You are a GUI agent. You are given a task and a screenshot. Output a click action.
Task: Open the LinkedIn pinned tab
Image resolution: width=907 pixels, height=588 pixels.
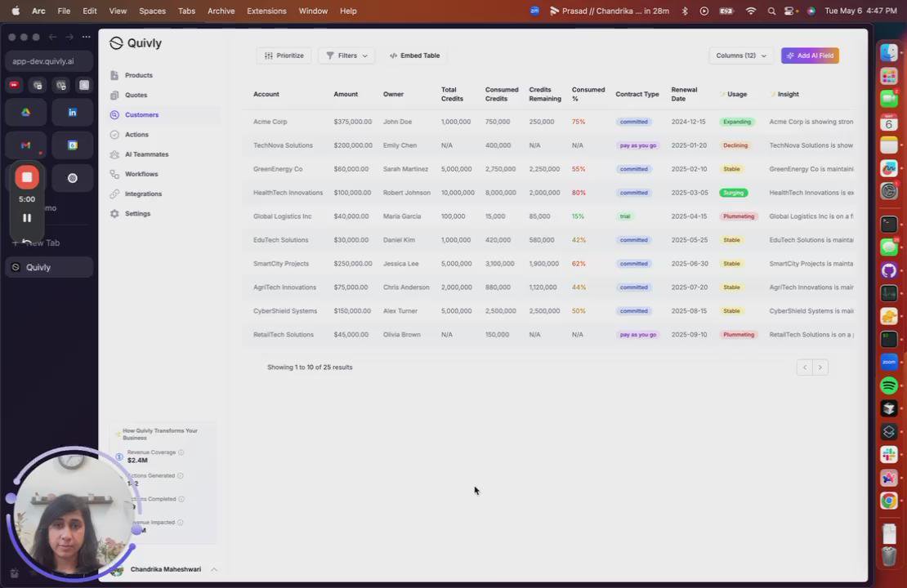pos(72,112)
